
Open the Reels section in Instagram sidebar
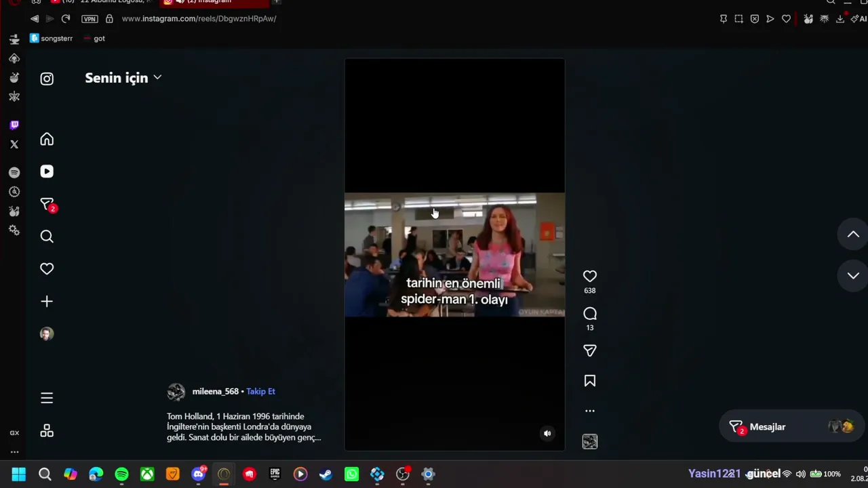pyautogui.click(x=47, y=171)
